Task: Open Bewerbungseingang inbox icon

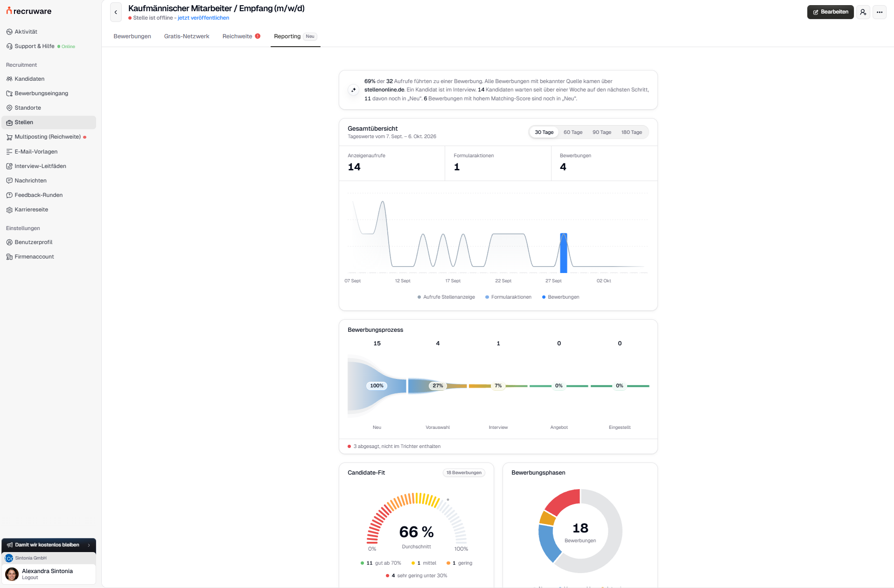Action: 9,93
